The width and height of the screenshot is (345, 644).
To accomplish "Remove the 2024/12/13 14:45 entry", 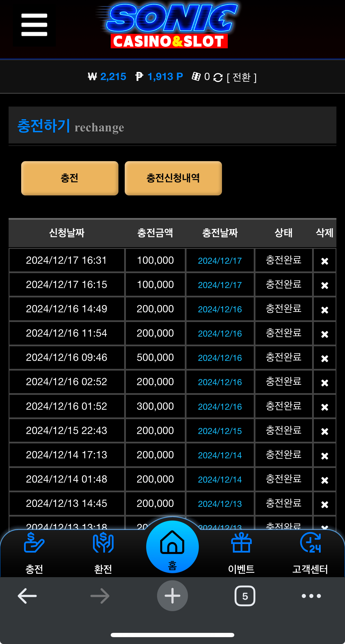I will click(x=325, y=505).
